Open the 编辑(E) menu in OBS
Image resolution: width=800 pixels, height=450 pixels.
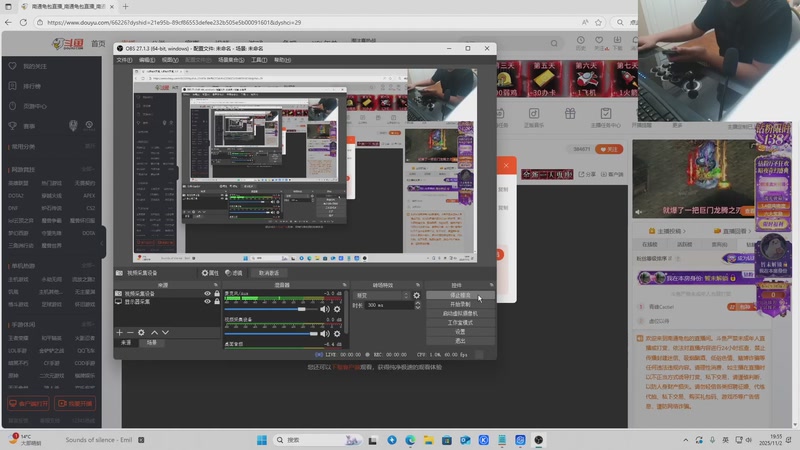(147, 60)
